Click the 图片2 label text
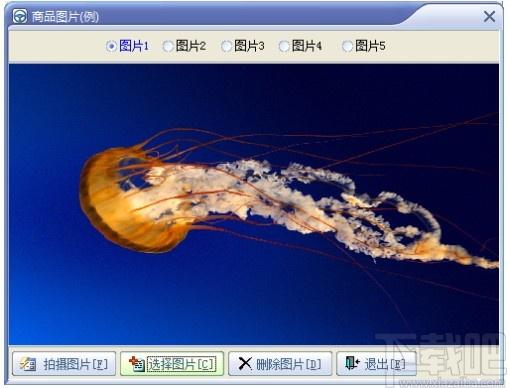 pos(191,46)
